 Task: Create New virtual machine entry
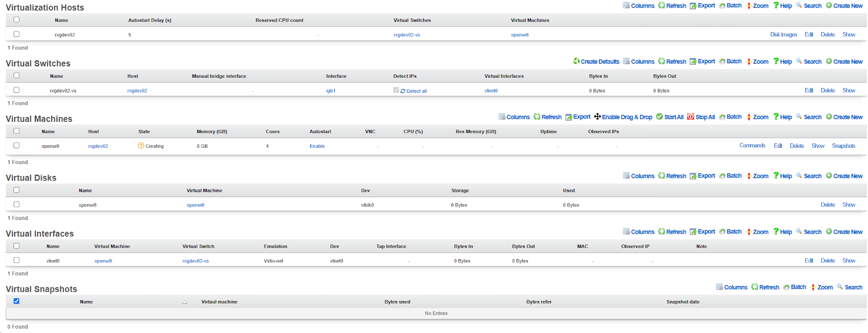[x=844, y=117]
